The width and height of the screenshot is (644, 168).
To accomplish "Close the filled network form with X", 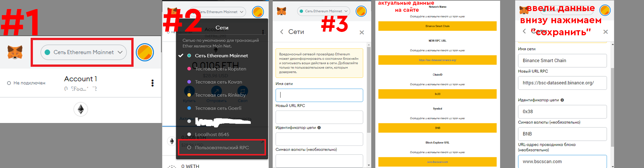I will coord(605,32).
